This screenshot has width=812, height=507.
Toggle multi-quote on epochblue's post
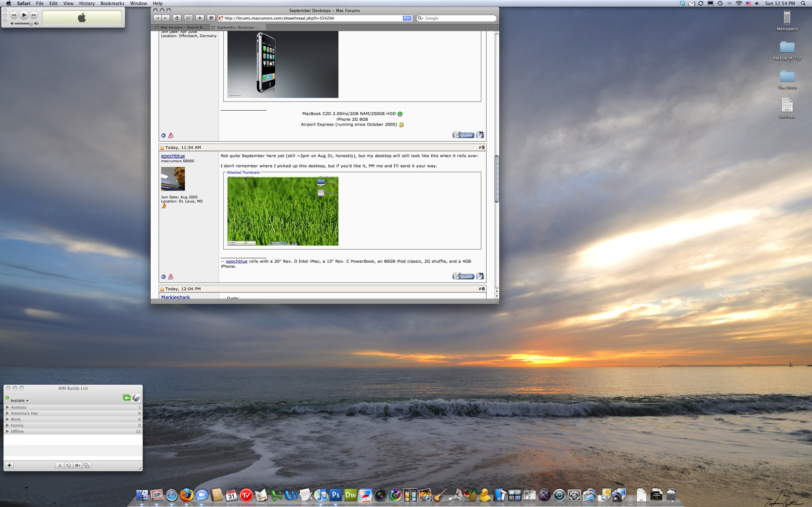click(x=480, y=276)
